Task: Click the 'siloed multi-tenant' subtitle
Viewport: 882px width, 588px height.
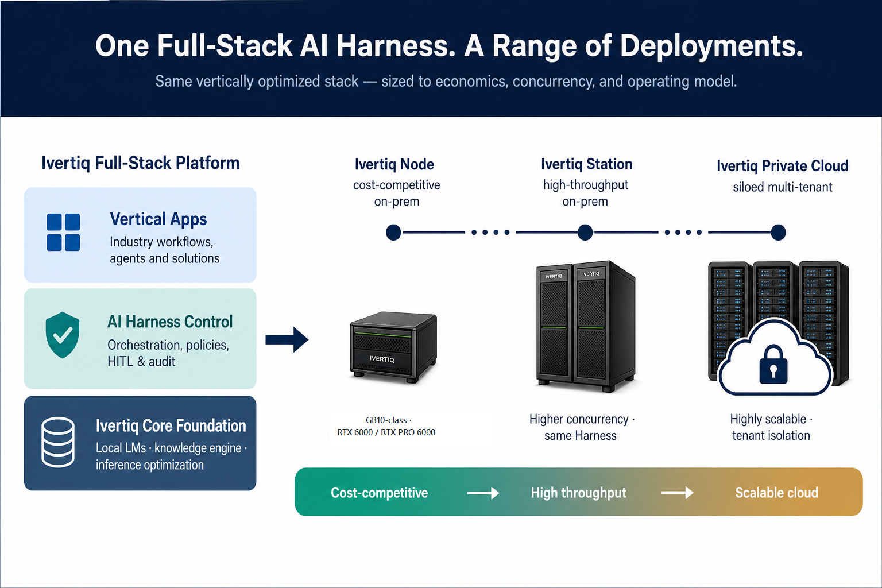Action: [x=783, y=187]
